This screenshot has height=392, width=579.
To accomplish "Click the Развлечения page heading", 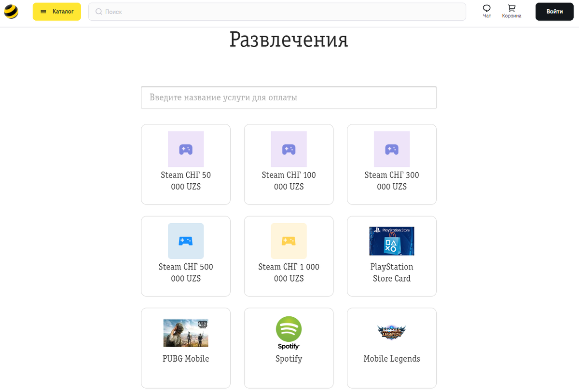I will 289,40.
